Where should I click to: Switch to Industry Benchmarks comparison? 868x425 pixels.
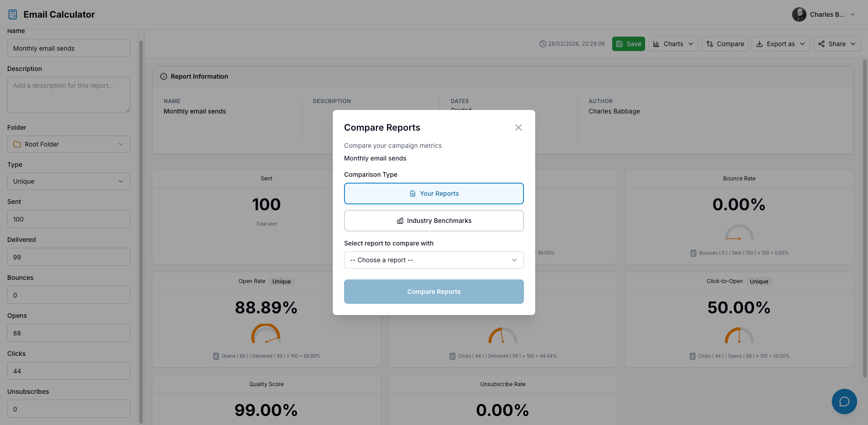coord(434,221)
